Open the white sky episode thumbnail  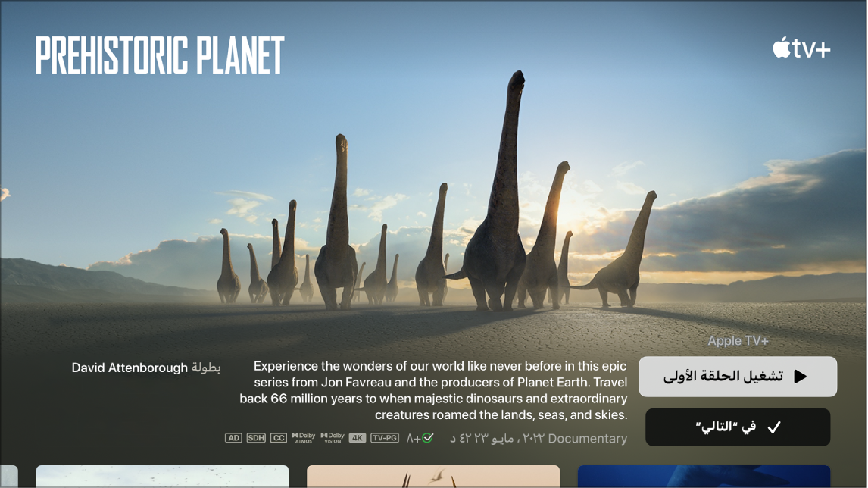click(x=163, y=477)
